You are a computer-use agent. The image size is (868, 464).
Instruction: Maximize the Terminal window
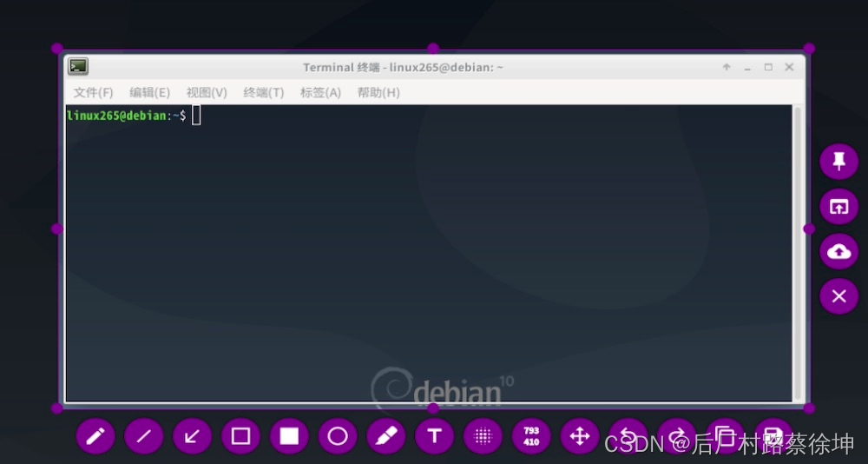point(768,67)
